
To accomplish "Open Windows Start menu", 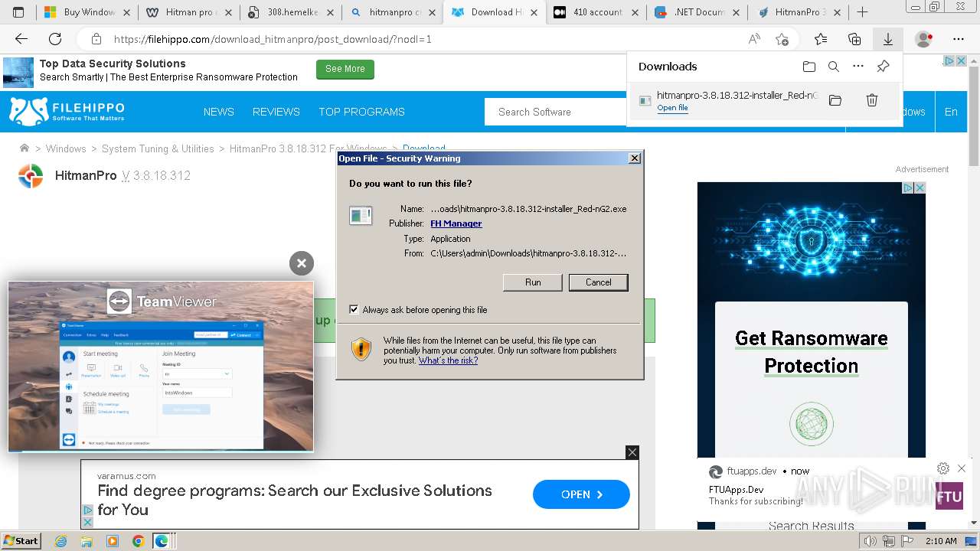I will coord(21,541).
